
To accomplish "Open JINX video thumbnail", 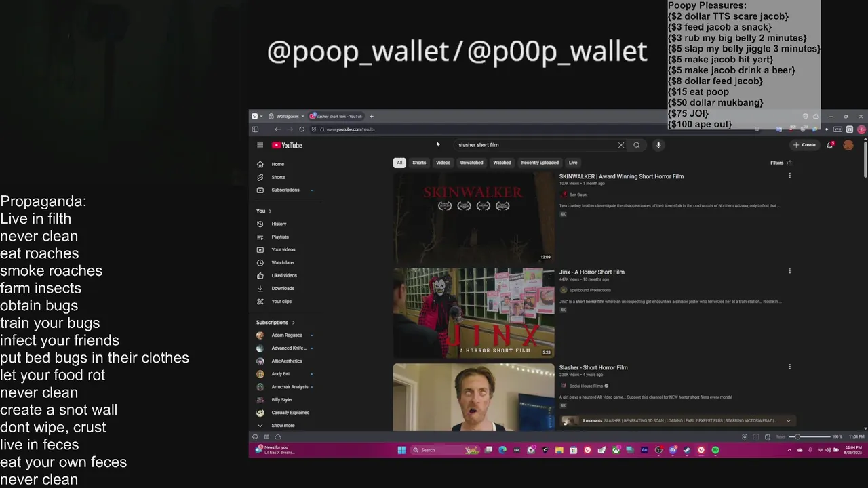I will point(474,312).
